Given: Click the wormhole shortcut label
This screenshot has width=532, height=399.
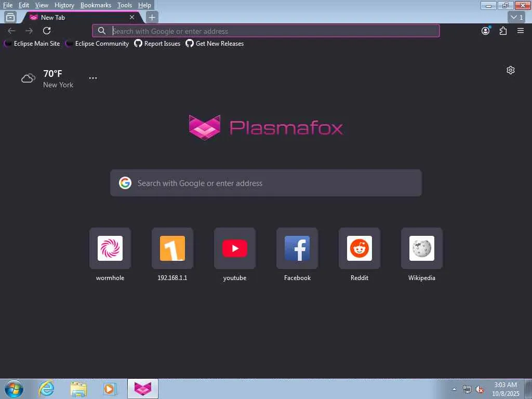Looking at the screenshot, I should point(110,278).
